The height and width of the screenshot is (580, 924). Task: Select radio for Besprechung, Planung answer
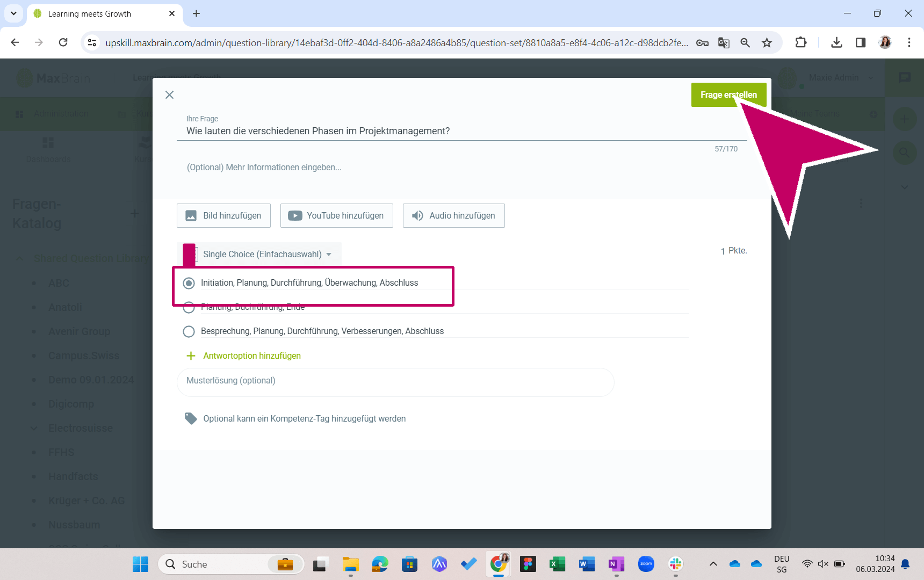(189, 331)
